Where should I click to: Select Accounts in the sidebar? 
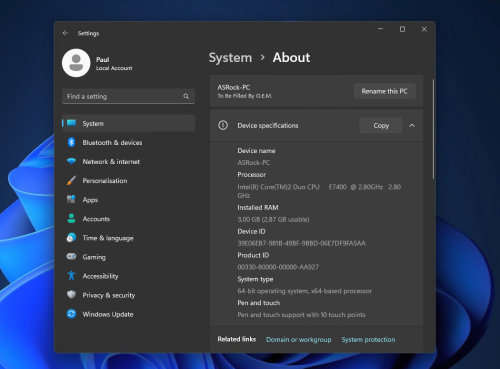(129, 219)
